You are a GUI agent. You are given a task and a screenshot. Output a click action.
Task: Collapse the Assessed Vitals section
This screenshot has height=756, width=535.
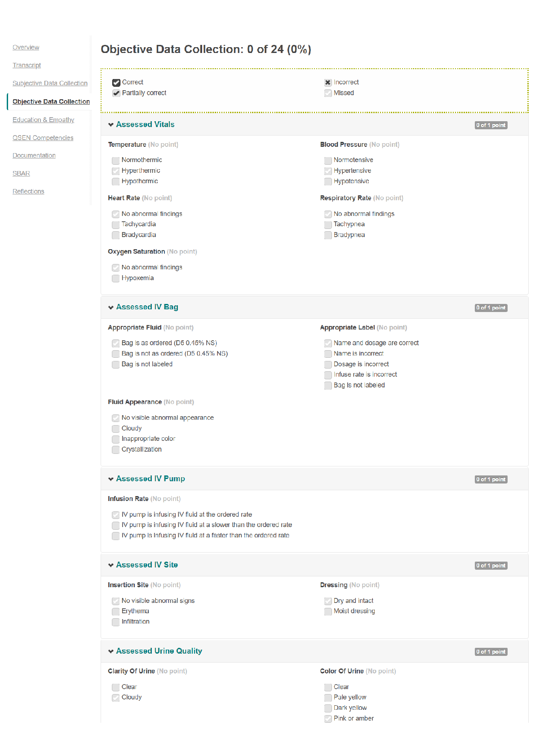(111, 125)
